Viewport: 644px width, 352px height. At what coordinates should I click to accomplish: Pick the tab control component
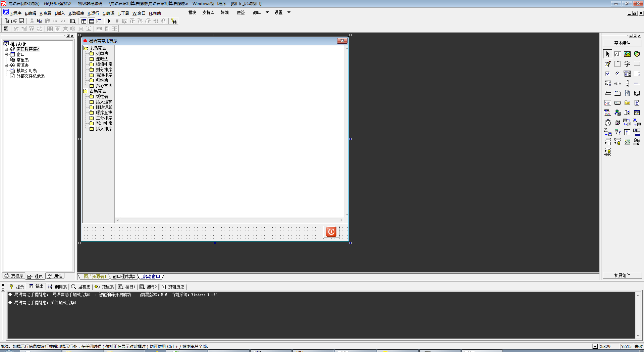pos(618,93)
